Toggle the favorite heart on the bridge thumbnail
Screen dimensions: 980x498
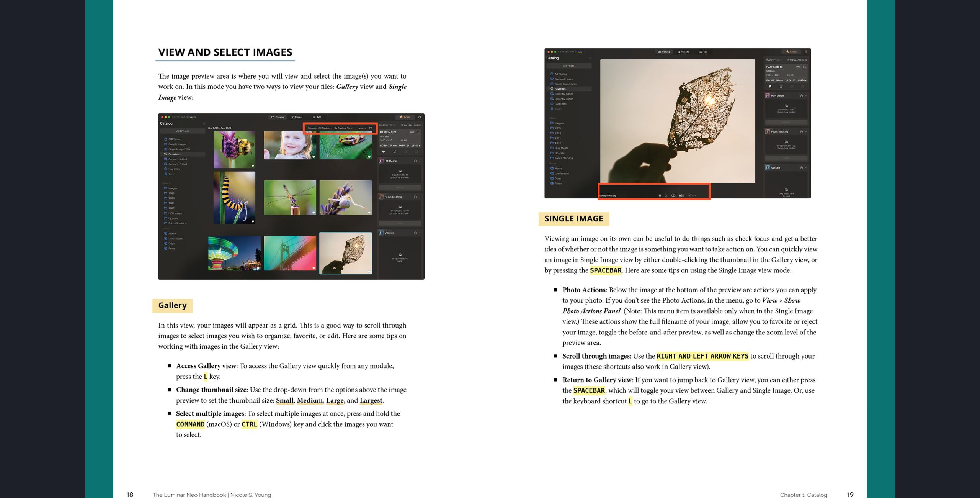tap(314, 268)
